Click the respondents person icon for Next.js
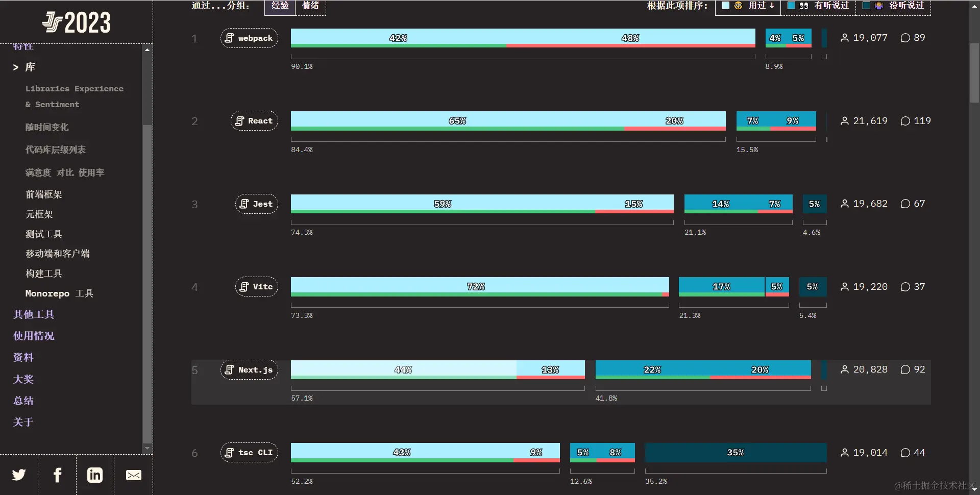Screen dimensions: 980x495 [x=845, y=369]
